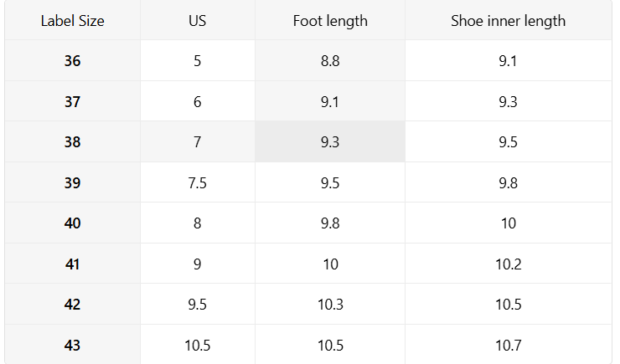
Task: Select label size 43 row header
Action: click(73, 346)
